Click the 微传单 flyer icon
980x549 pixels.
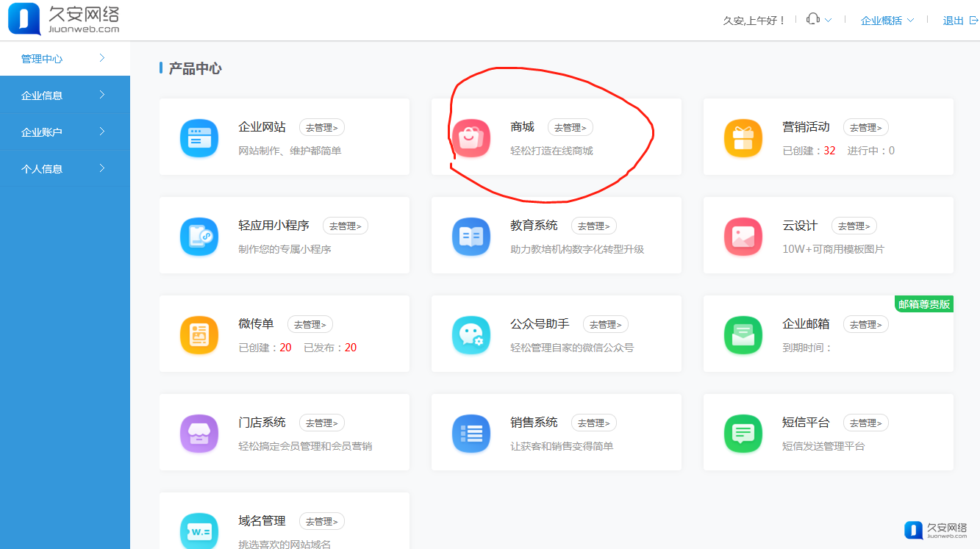click(199, 334)
